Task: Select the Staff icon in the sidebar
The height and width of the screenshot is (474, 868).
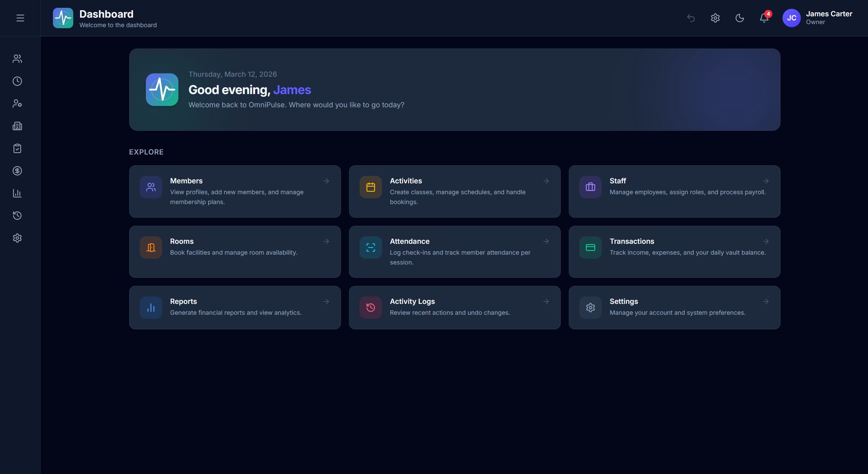Action: [17, 104]
